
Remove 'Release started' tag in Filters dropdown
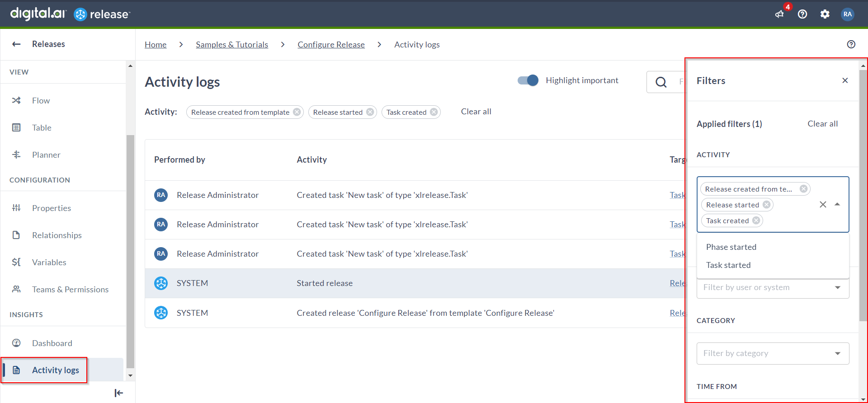767,205
